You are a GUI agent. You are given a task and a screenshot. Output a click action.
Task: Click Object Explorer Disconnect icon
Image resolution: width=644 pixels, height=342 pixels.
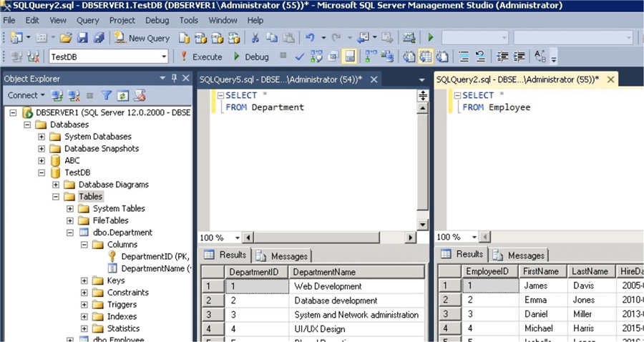click(74, 96)
